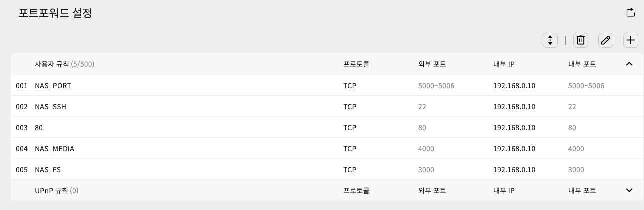Click internal IP 192.168.0.10 of NAS_SSH
The image size is (644, 210).
click(x=514, y=107)
